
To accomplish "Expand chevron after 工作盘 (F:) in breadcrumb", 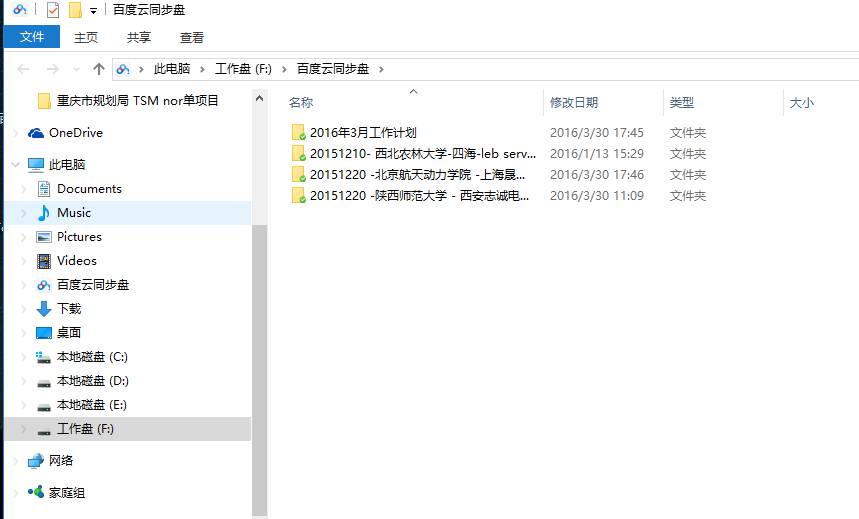I will point(284,70).
